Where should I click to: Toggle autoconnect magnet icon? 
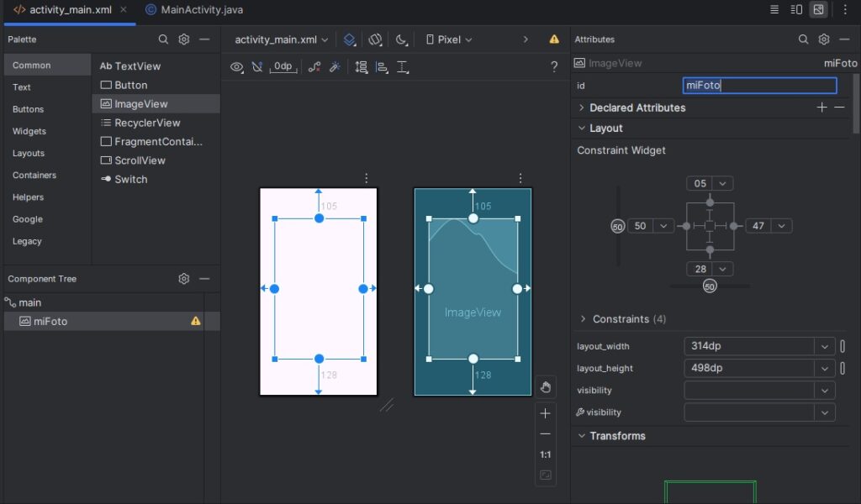tap(257, 67)
